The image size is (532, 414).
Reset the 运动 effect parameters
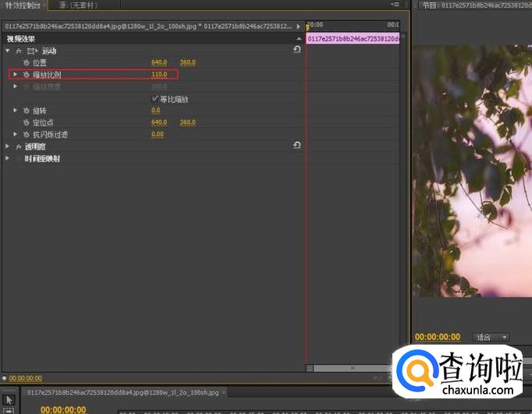297,49
